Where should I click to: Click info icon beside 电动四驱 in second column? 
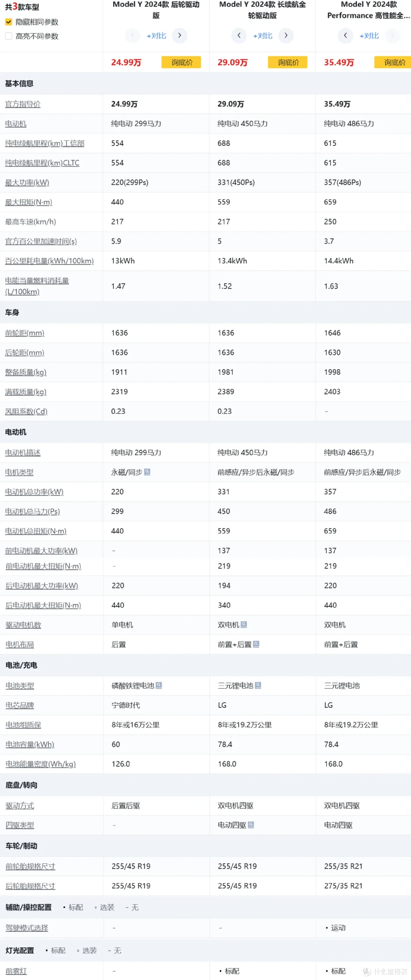click(251, 825)
